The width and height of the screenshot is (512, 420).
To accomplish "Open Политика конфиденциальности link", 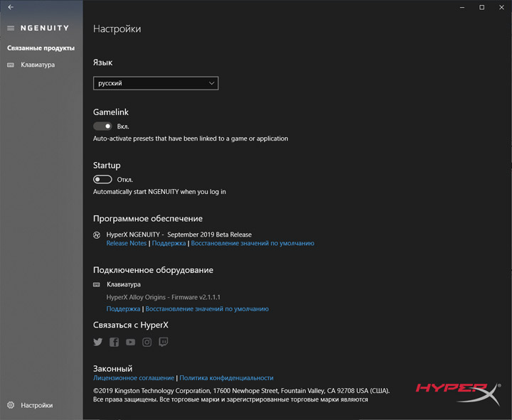I will (226, 378).
